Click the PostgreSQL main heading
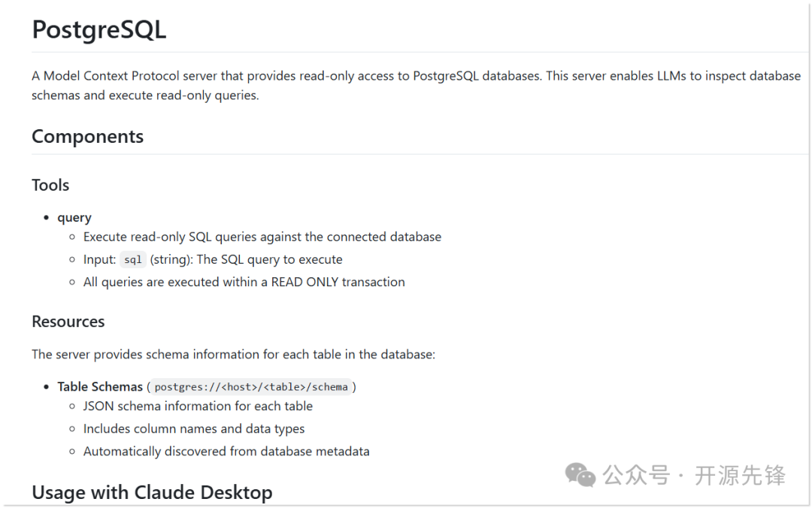 [99, 29]
